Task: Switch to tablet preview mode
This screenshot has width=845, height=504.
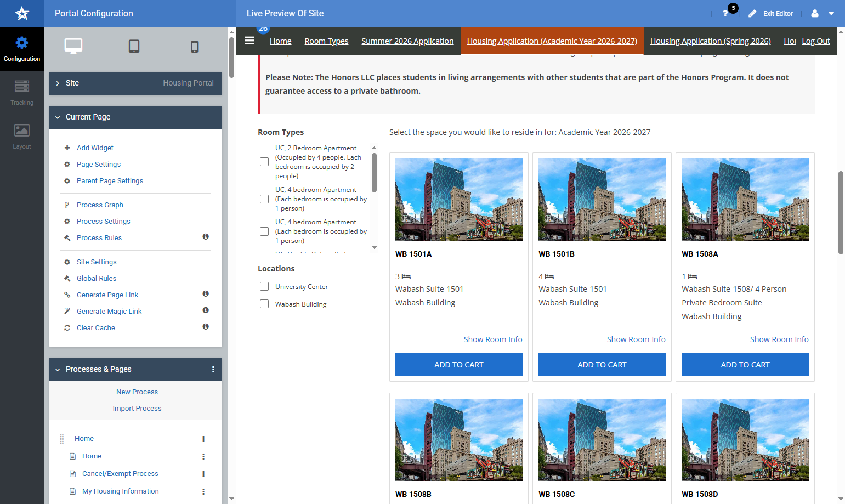Action: 134,47
